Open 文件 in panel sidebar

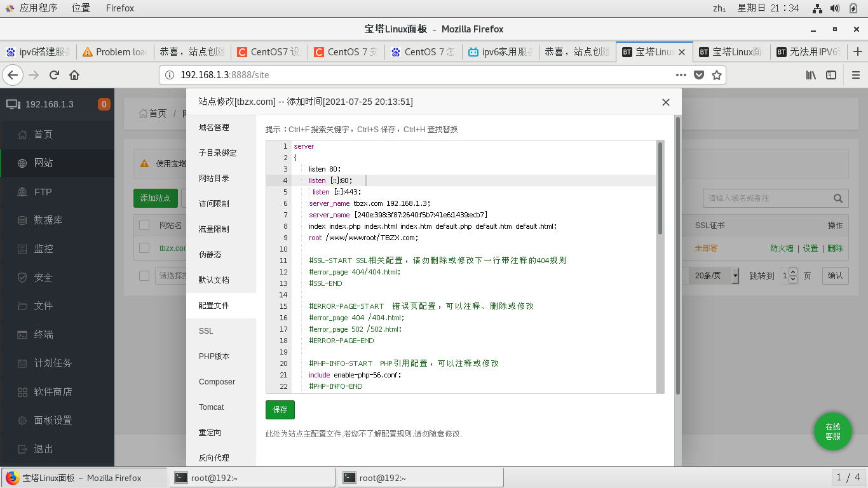[x=57, y=306]
